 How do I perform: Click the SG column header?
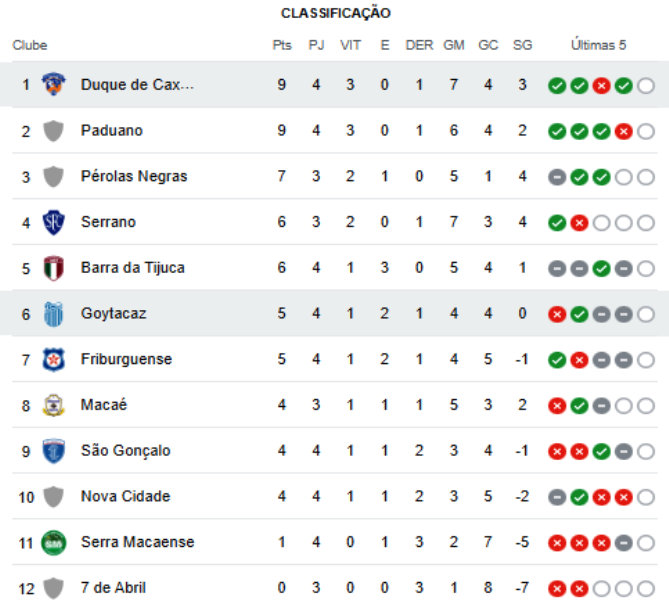522,45
